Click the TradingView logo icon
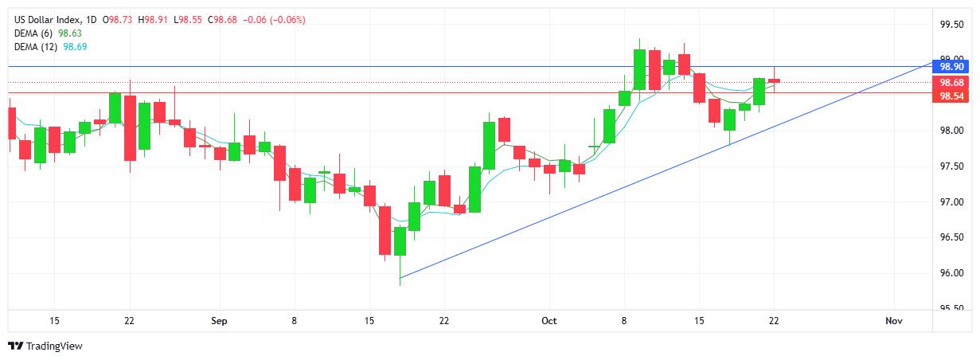The image size is (980, 360). (x=15, y=346)
